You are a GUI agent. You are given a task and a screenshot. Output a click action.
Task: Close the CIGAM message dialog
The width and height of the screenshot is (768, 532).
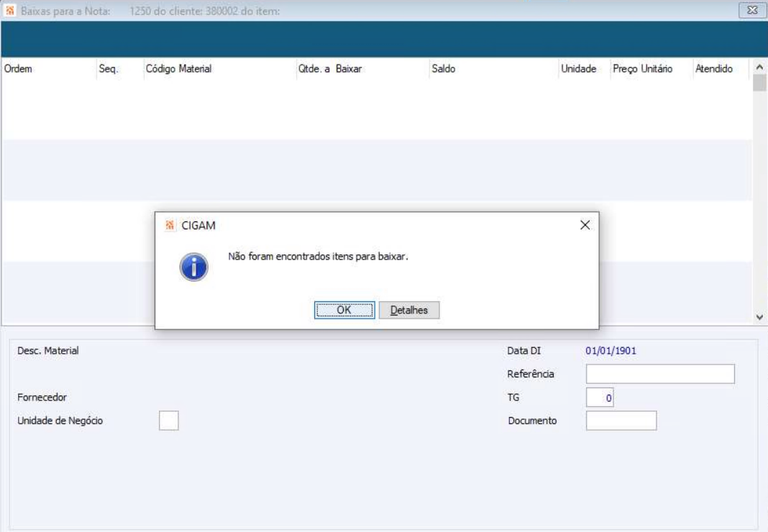click(585, 225)
